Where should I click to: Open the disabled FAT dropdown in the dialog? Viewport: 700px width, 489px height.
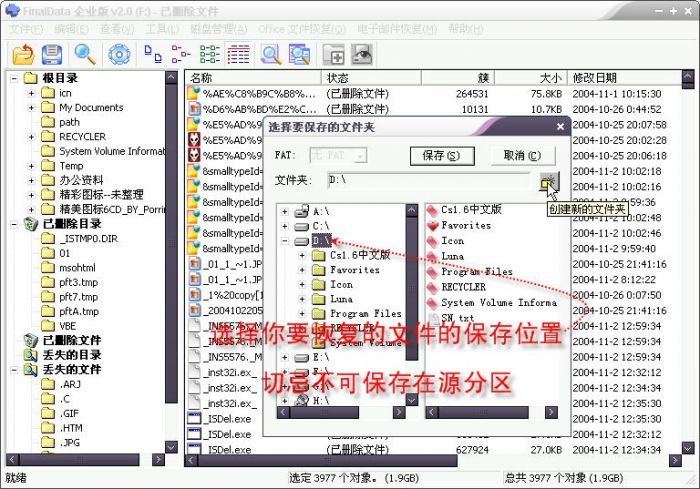tap(338, 155)
